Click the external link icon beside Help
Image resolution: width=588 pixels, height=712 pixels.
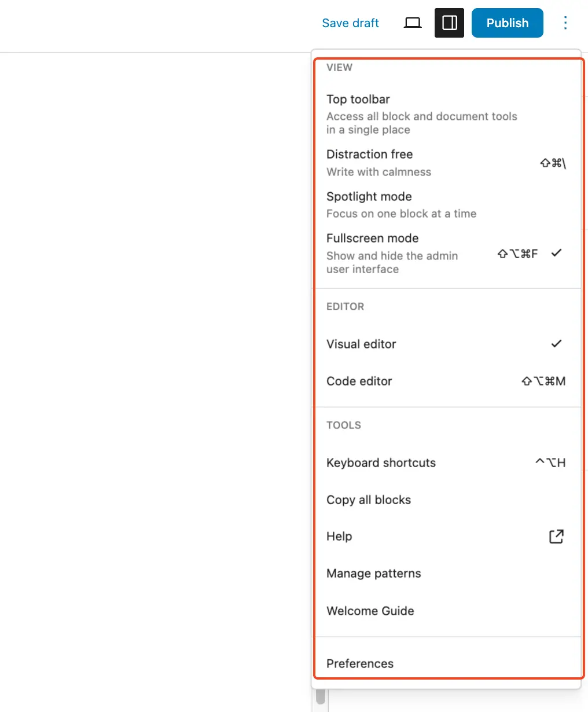pyautogui.click(x=556, y=536)
